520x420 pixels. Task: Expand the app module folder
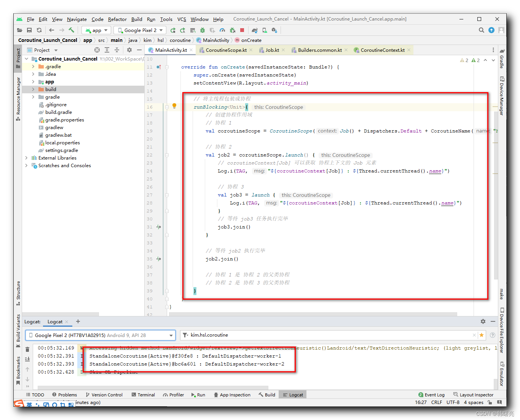tap(33, 81)
